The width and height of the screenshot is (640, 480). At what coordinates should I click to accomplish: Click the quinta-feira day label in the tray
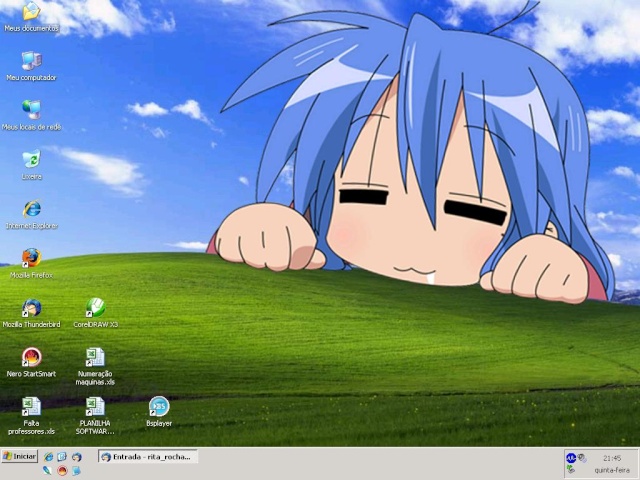[x=612, y=470]
